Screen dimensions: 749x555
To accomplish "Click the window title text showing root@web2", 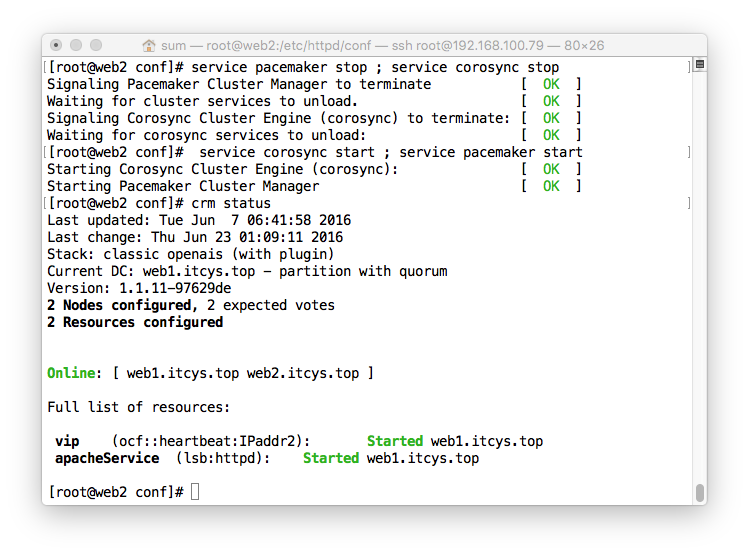I will [x=383, y=45].
